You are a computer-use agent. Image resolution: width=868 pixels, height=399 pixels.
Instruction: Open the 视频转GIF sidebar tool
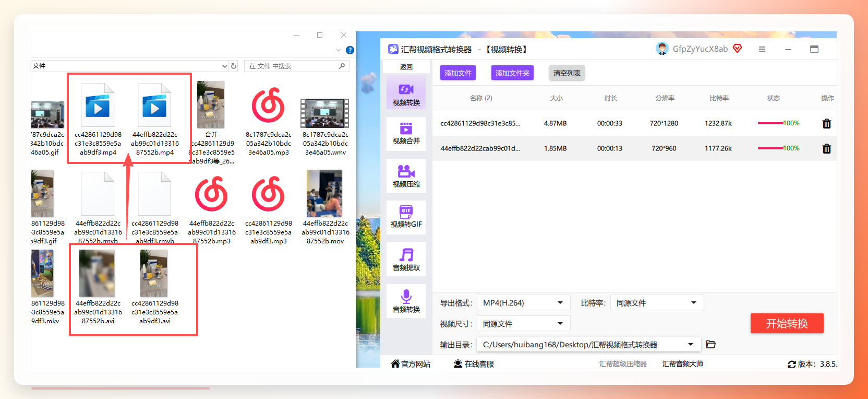pos(406,217)
